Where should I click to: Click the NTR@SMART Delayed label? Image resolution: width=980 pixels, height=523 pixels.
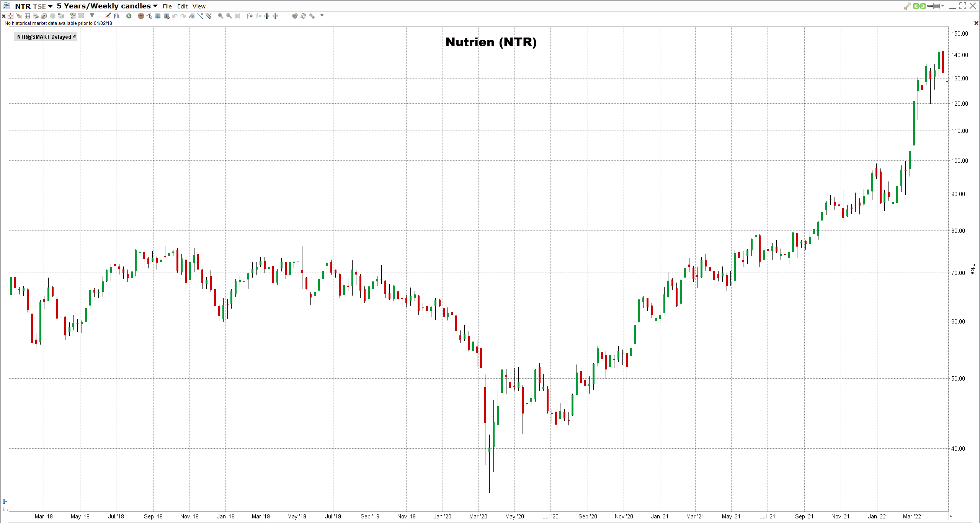44,37
